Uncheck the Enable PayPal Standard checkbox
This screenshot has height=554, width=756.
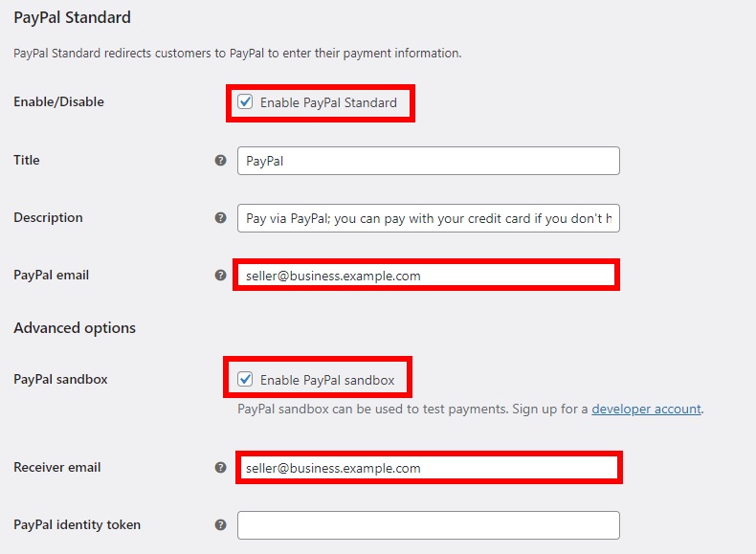coord(246,102)
